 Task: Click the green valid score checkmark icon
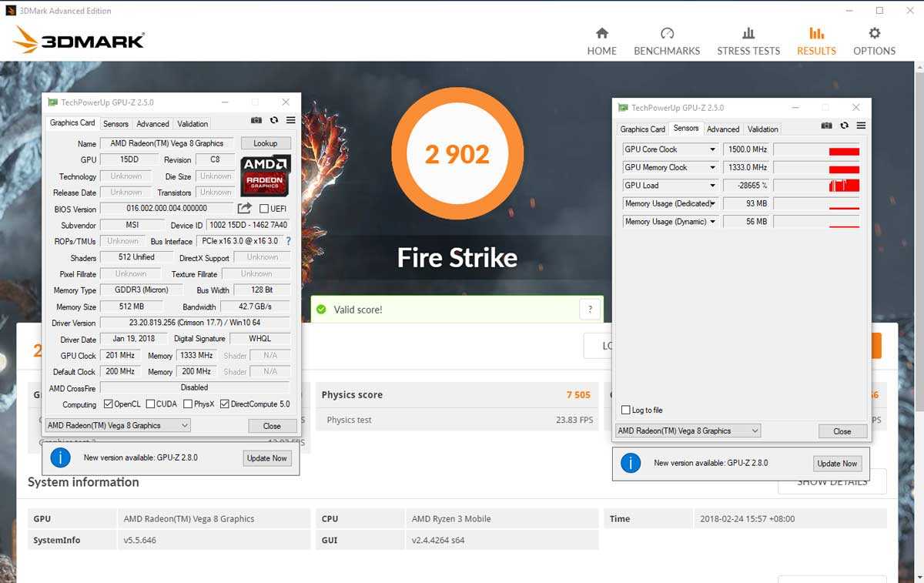(321, 310)
